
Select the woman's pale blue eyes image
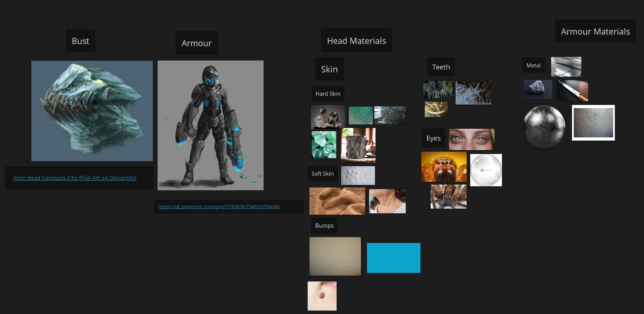point(471,139)
